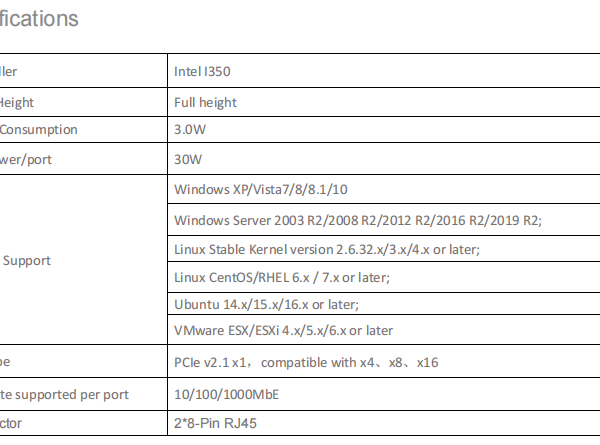Select the 'Full height' value cell
The width and height of the screenshot is (600, 445).
pos(205,102)
